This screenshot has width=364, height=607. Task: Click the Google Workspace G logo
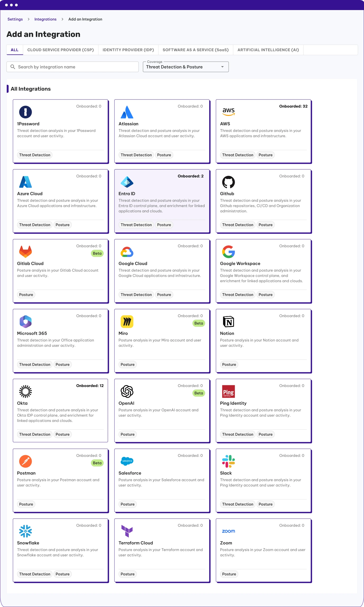228,252
